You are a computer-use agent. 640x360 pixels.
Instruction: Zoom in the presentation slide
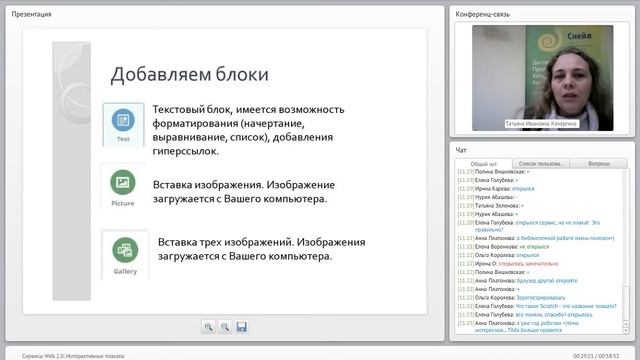(x=208, y=327)
